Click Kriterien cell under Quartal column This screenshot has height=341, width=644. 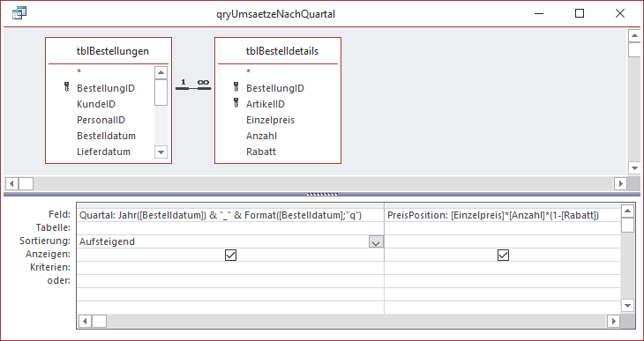tap(230, 268)
